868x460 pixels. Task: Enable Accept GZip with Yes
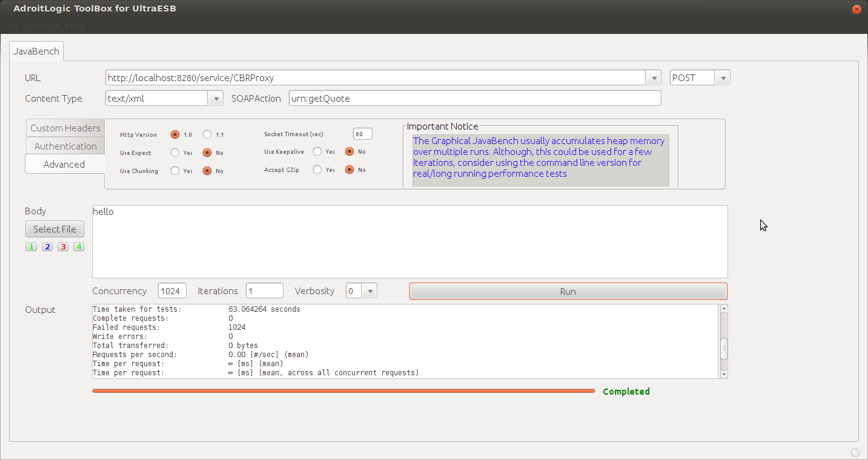pos(317,169)
